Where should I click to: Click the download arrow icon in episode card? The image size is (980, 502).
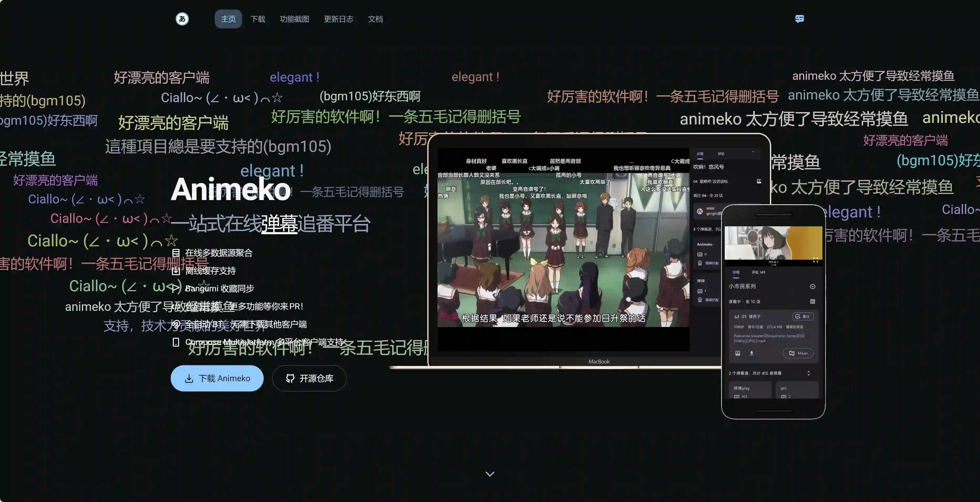[x=751, y=353]
